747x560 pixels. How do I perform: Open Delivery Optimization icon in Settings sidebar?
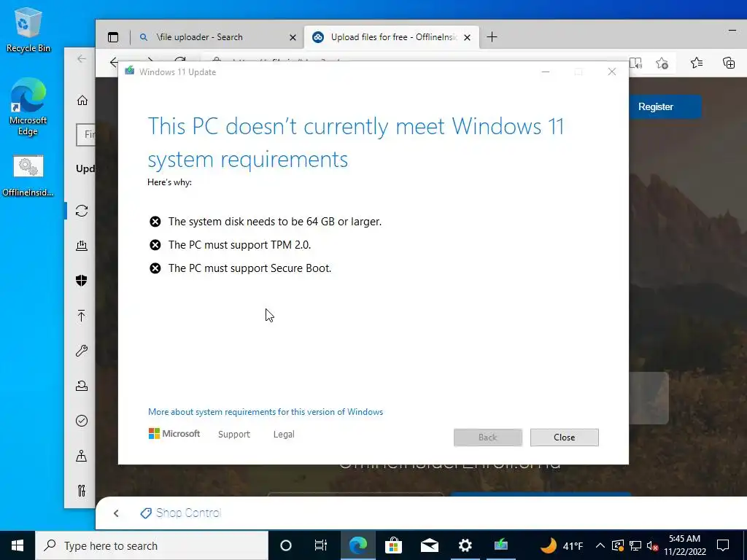click(82, 245)
